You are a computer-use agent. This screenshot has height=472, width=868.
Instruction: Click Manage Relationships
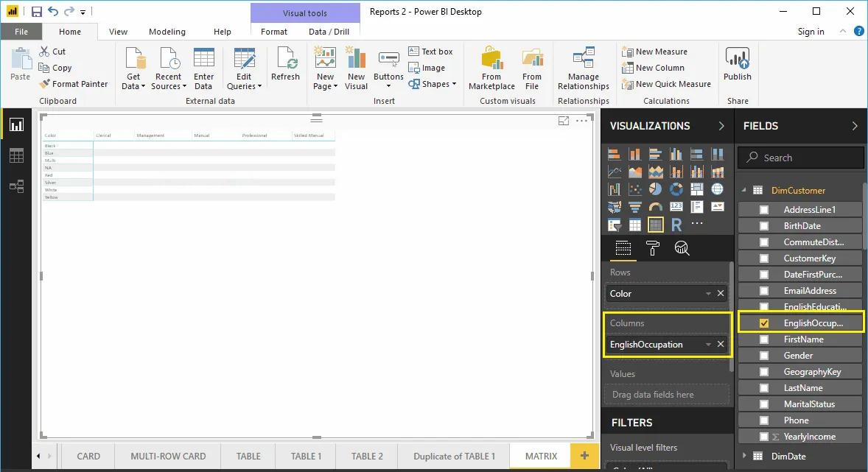(x=583, y=68)
